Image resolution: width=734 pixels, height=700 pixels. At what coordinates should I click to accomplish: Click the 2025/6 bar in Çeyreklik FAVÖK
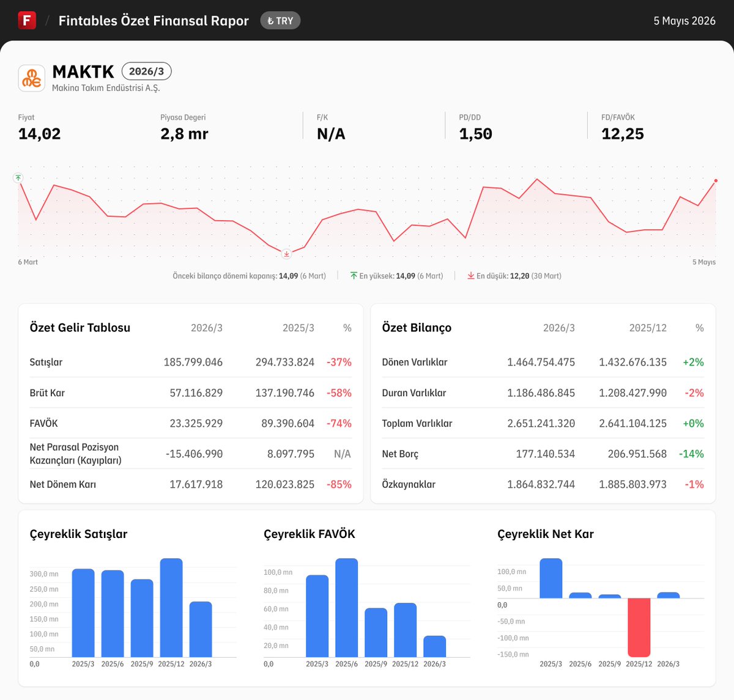coord(347,608)
